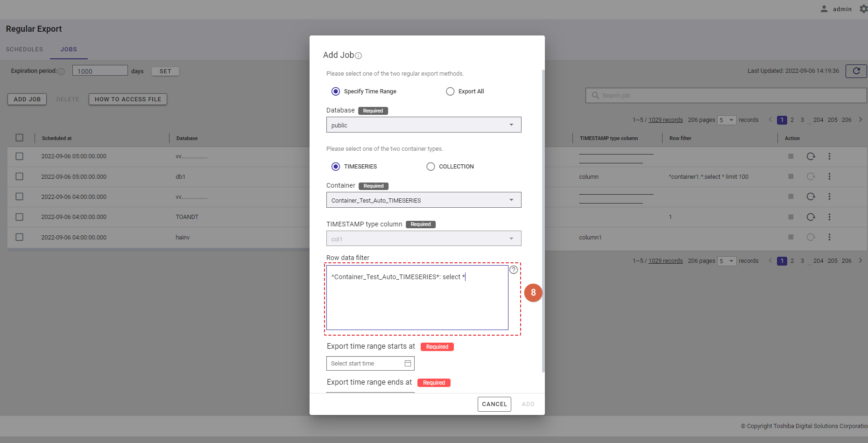The height and width of the screenshot is (443, 868).
Task: Choose the COLLECTION container type
Action: coord(430,167)
